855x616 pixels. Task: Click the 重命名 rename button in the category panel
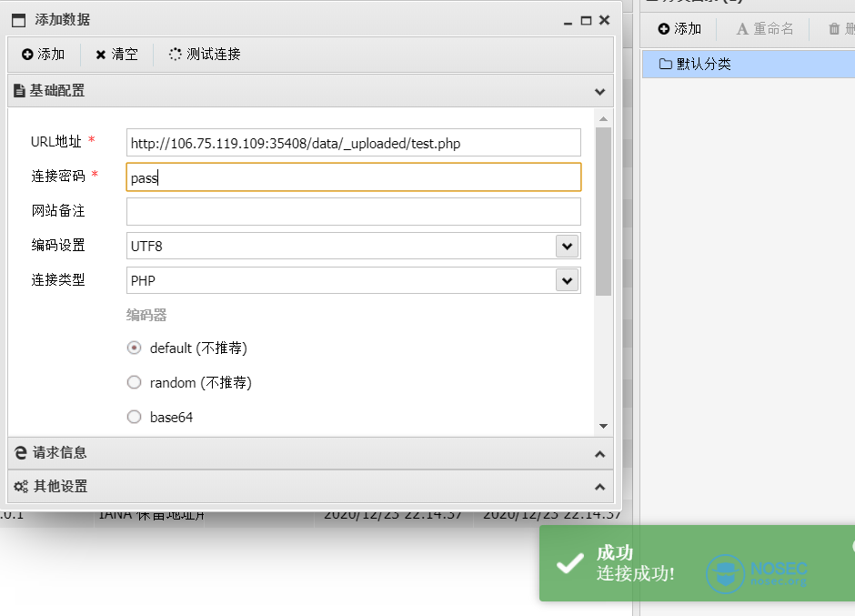pos(764,29)
